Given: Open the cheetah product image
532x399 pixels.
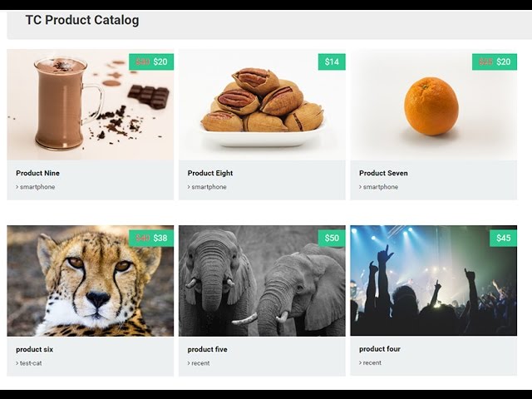Looking at the screenshot, I should [x=91, y=281].
